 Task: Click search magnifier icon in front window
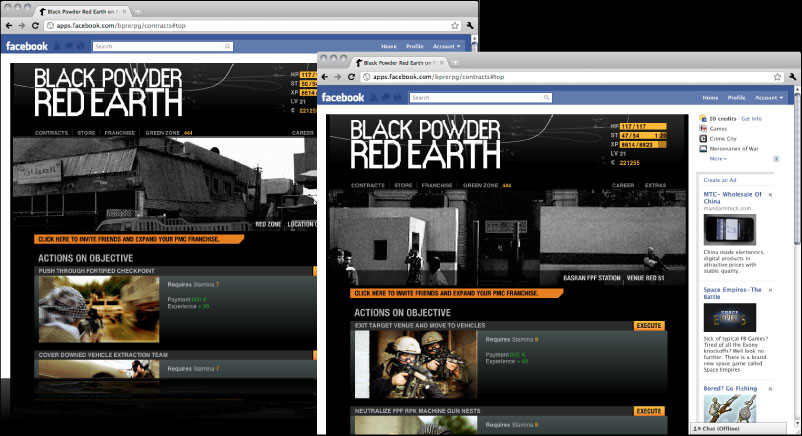[546, 97]
